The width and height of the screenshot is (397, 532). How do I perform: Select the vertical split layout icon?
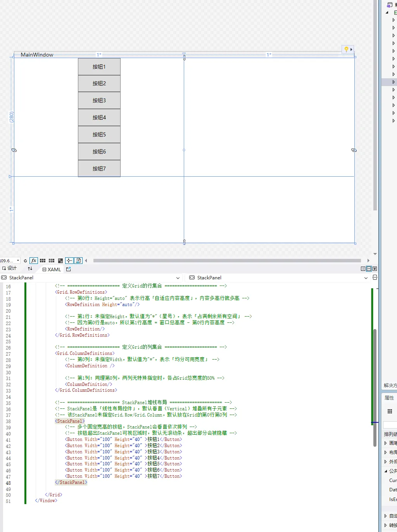pos(363,269)
